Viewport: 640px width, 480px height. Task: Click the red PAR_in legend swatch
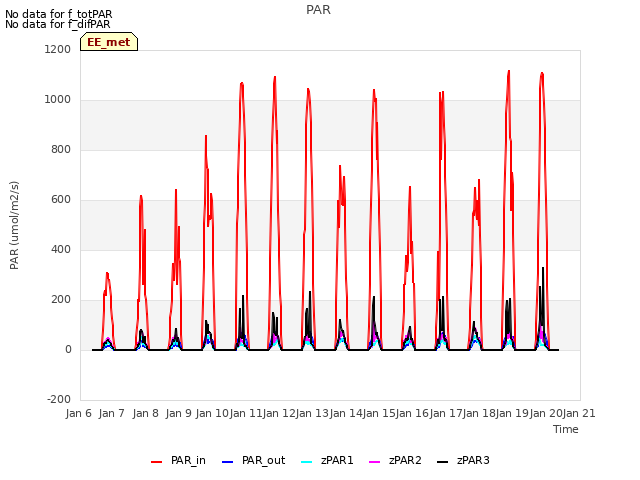(x=156, y=462)
